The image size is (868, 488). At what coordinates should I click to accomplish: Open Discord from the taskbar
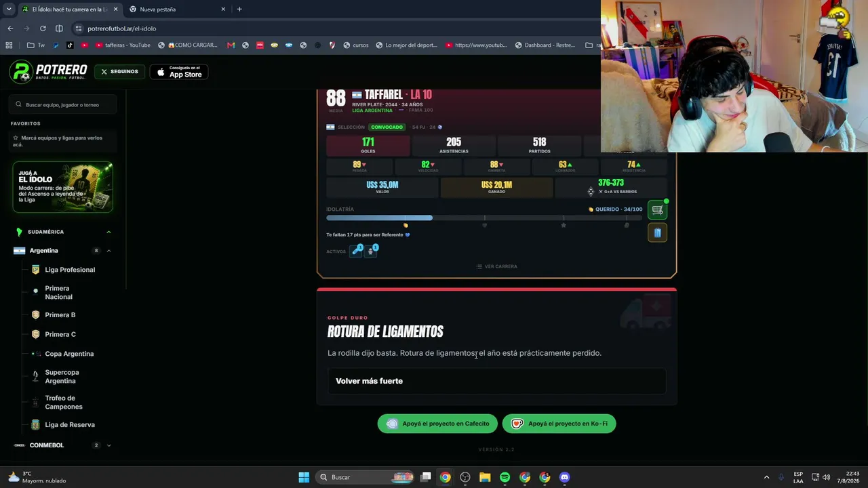coord(564,477)
